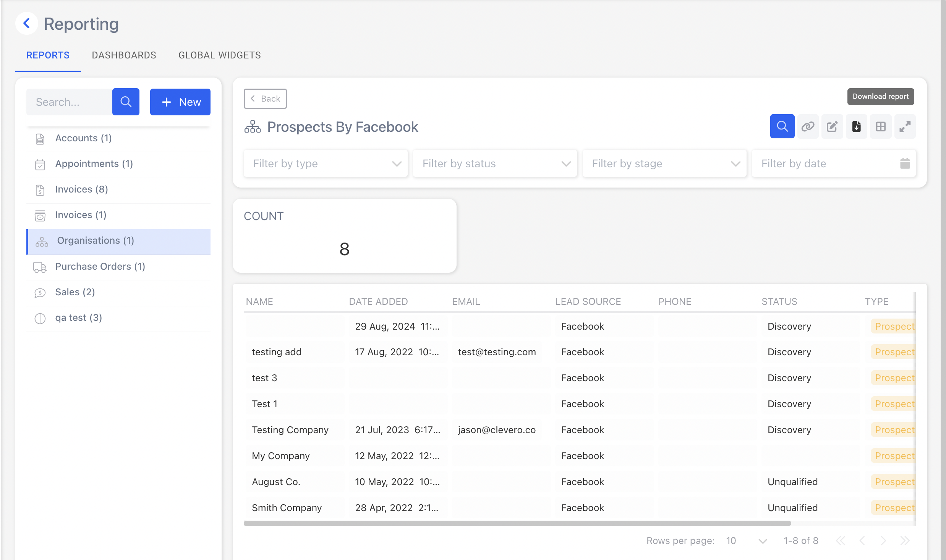The image size is (946, 560).
Task: Click the Invoices (1) archive icon
Action: pyautogui.click(x=40, y=216)
